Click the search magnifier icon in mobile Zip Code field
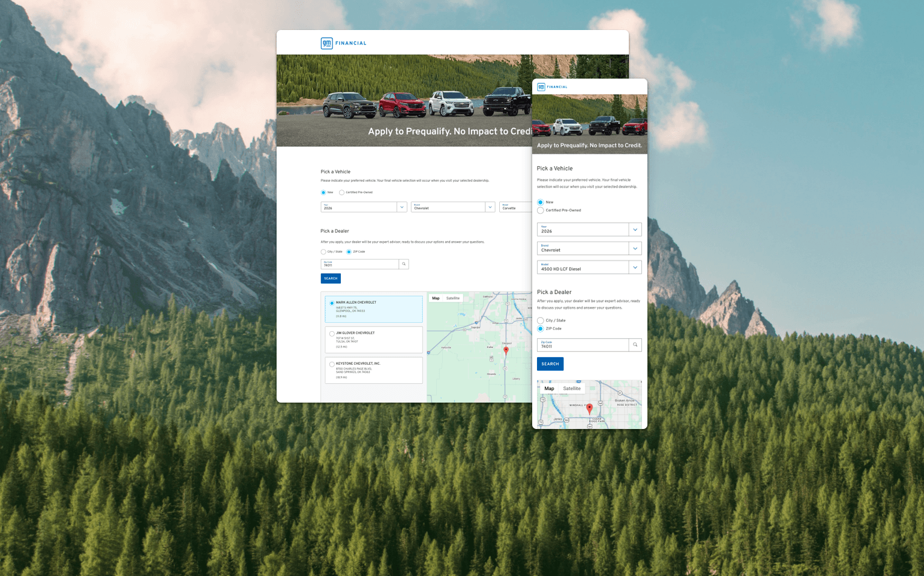 coord(635,345)
